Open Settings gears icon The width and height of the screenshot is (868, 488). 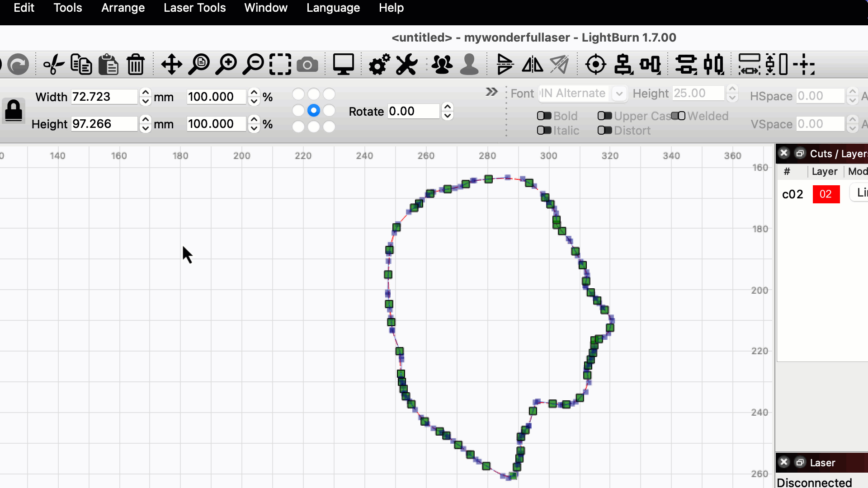tap(379, 64)
